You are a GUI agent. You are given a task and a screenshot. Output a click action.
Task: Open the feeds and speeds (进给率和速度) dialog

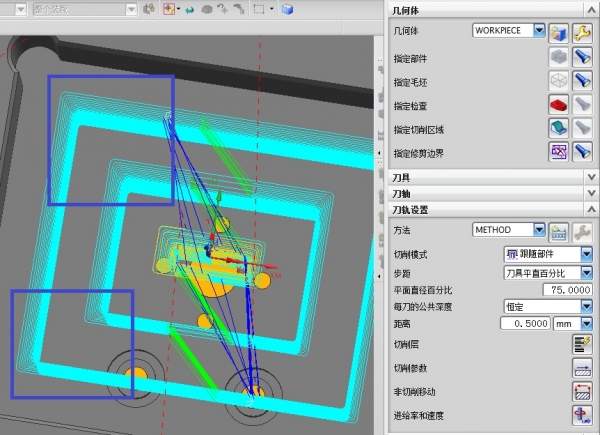point(582,415)
